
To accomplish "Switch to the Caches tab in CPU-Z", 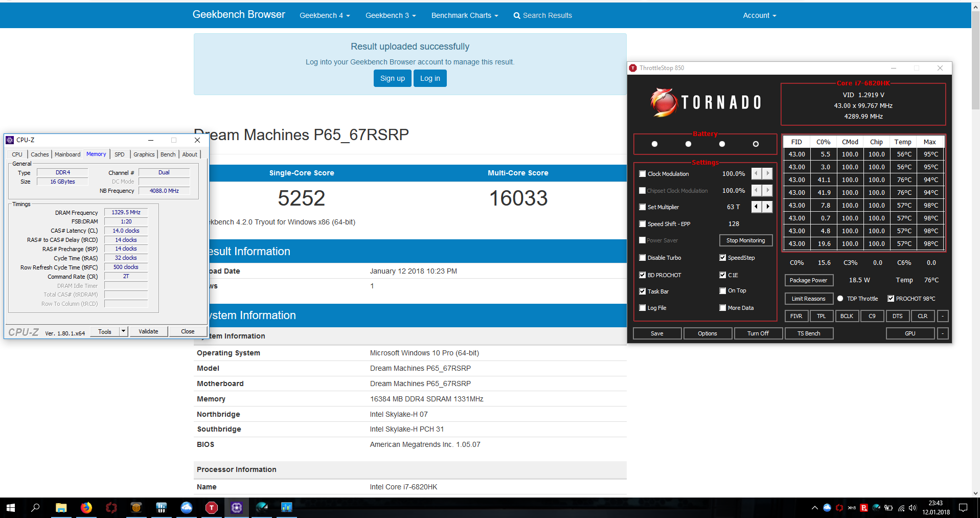I will (x=39, y=154).
